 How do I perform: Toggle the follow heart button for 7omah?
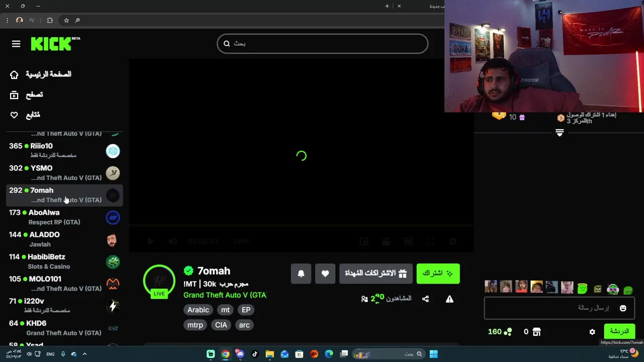(x=325, y=274)
